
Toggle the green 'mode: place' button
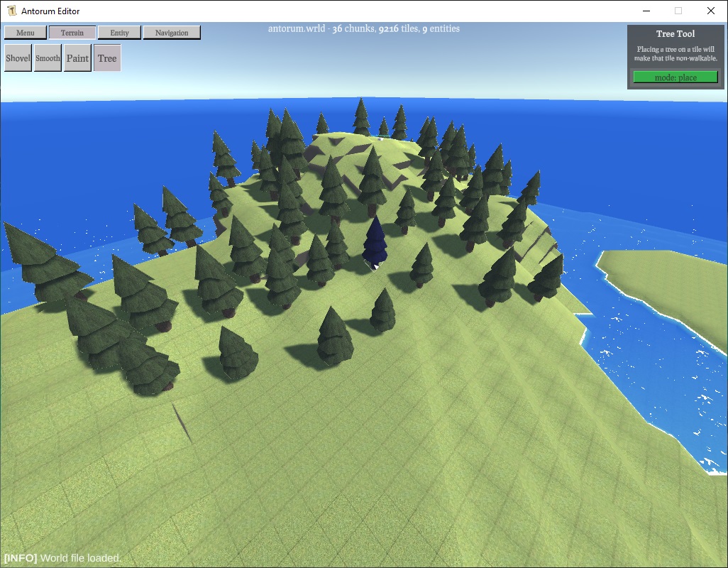pos(675,77)
